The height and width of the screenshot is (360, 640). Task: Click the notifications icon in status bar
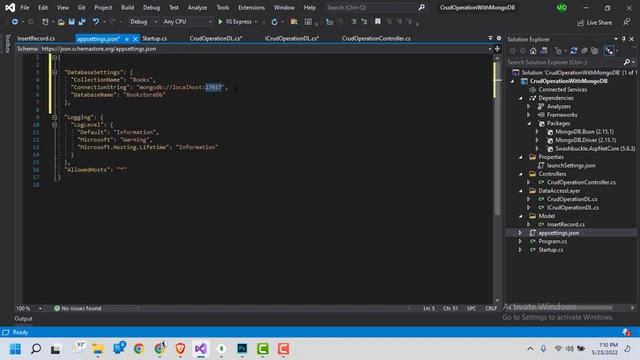point(627,332)
